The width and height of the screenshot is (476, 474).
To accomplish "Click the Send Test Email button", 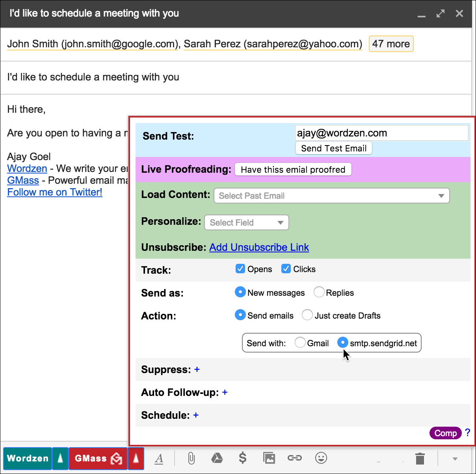I will click(x=333, y=148).
